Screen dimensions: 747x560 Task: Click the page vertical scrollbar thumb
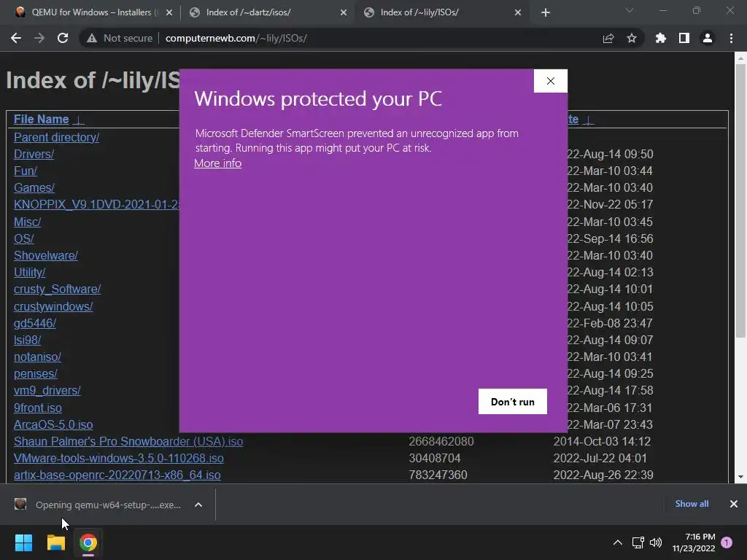(740, 200)
